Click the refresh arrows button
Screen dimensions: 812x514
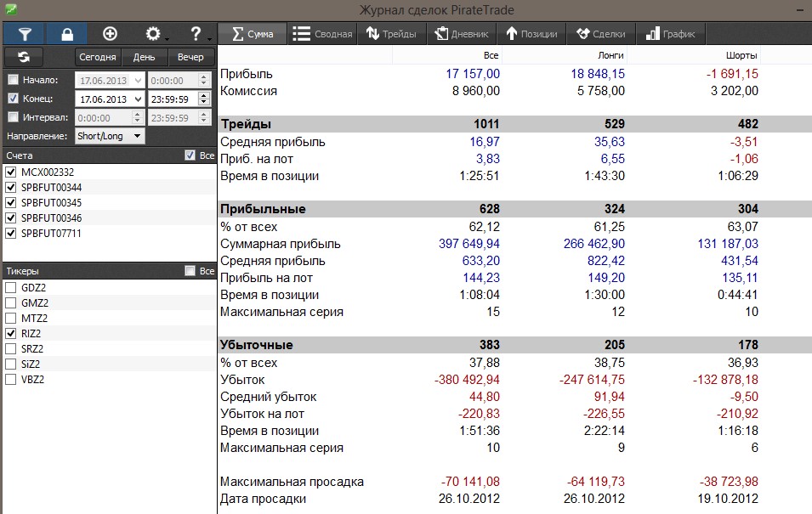tap(25, 57)
